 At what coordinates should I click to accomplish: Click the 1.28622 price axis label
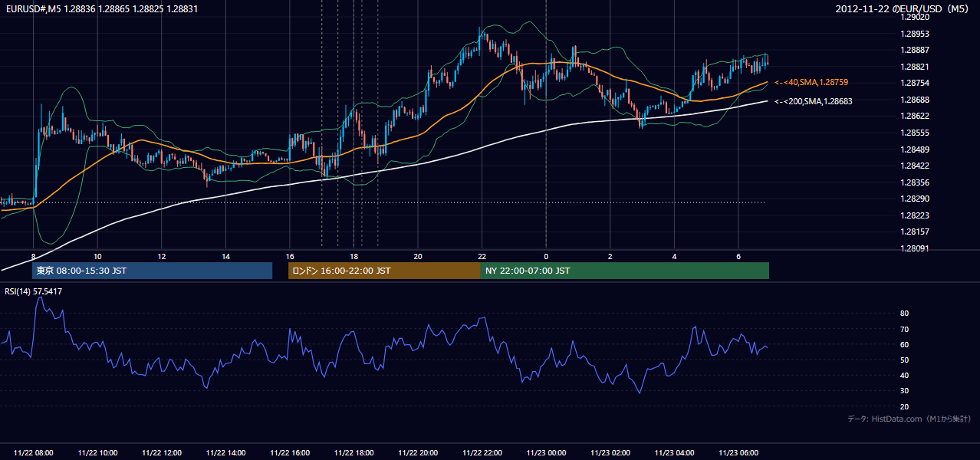click(x=915, y=116)
